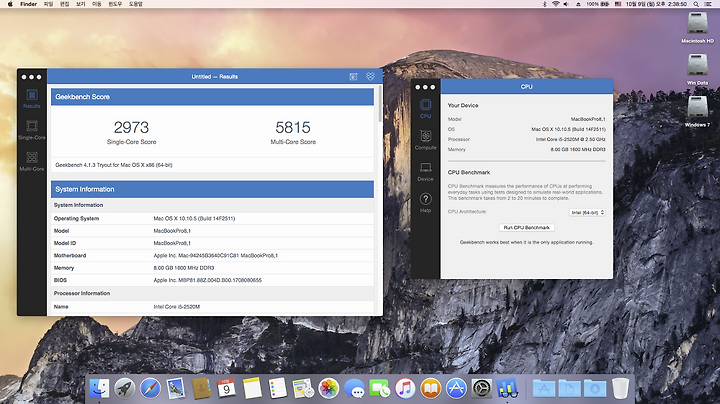Click the BIOS row value
The width and height of the screenshot is (720, 404).
[x=208, y=280]
